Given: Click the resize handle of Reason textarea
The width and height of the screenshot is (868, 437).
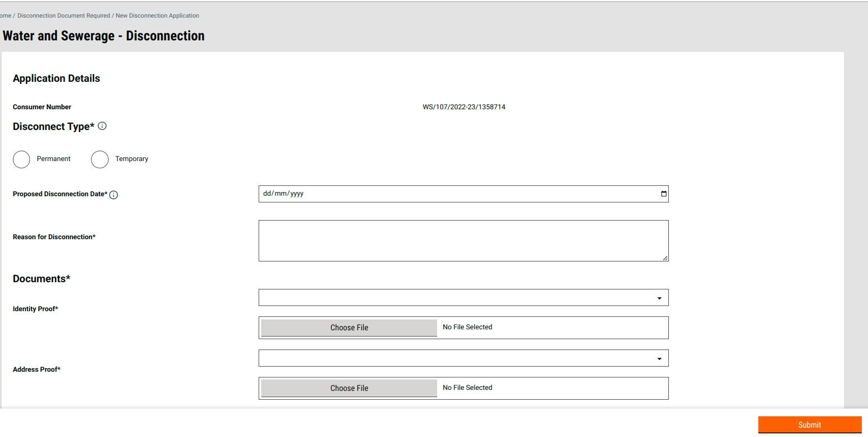Looking at the screenshot, I should tap(665, 258).
